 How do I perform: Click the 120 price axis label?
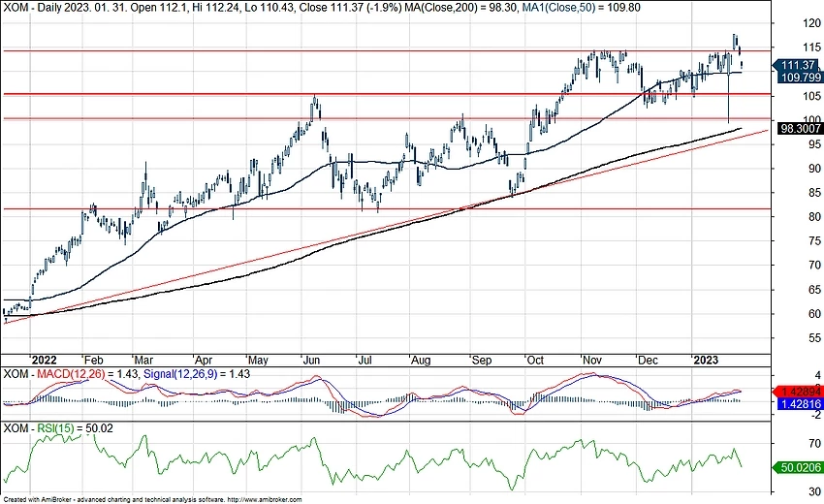pyautogui.click(x=812, y=23)
